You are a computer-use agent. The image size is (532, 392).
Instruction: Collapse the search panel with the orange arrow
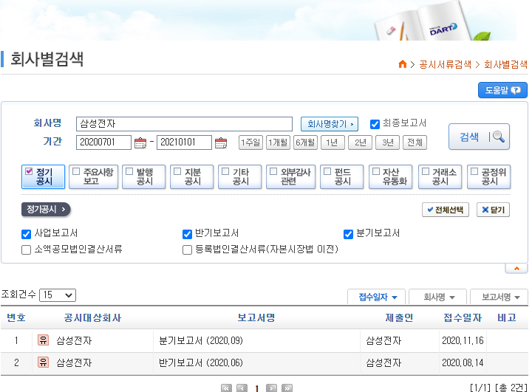(x=516, y=268)
